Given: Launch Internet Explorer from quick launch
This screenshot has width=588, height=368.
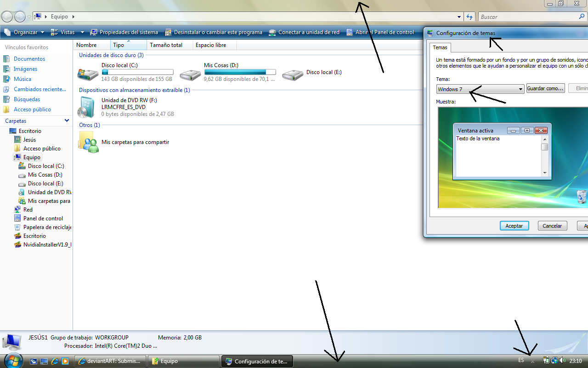Looking at the screenshot, I should 55,361.
